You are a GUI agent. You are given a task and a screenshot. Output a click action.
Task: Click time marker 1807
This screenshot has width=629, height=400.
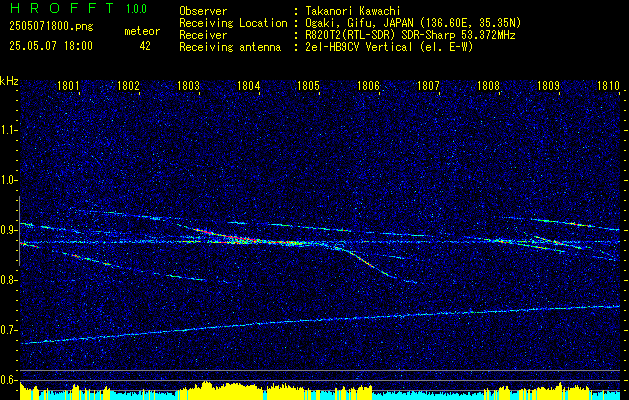428,86
